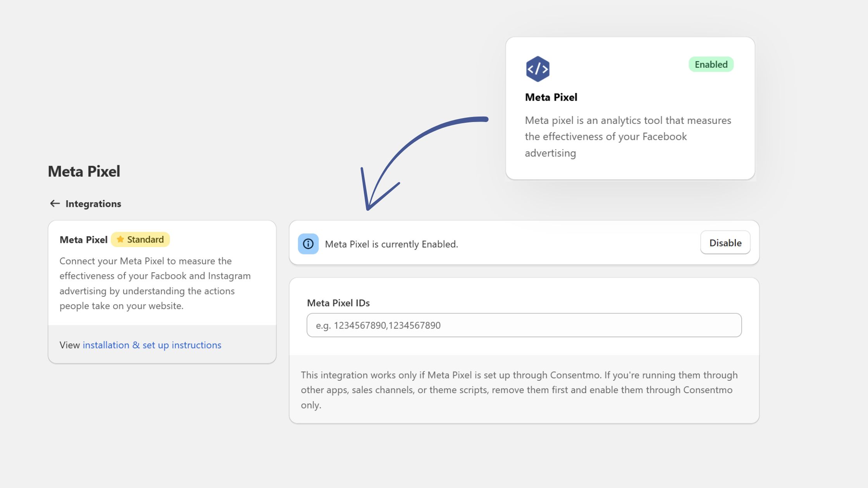Click the Consentmo integration note text

pyautogui.click(x=519, y=390)
